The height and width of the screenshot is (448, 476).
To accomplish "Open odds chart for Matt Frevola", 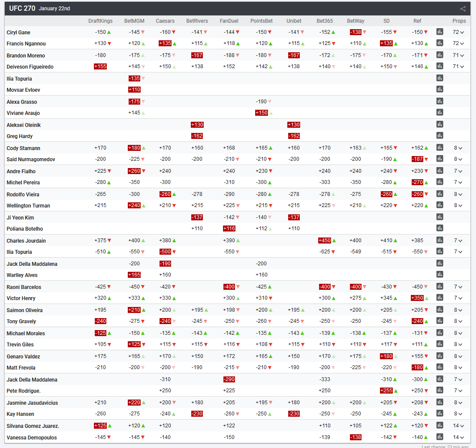I will (440, 367).
